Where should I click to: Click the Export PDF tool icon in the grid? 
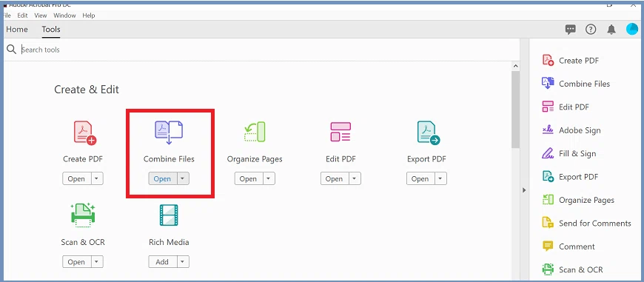click(x=429, y=132)
